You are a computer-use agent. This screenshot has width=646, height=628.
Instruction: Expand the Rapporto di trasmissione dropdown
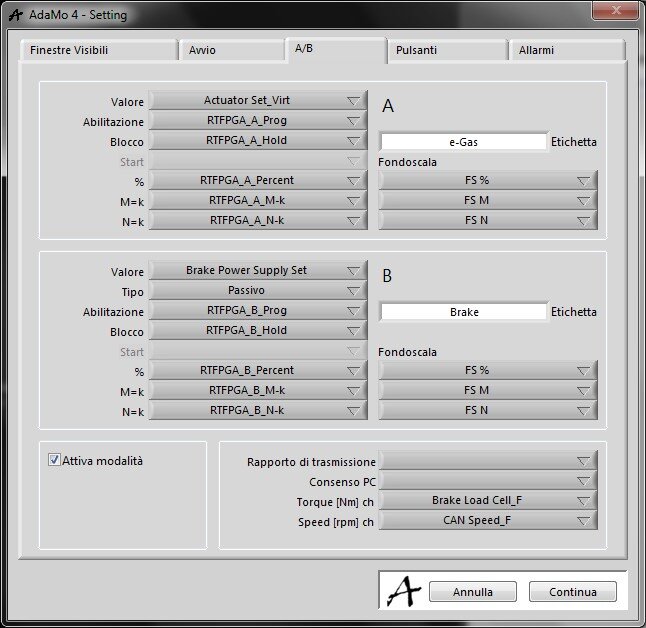(x=488, y=461)
